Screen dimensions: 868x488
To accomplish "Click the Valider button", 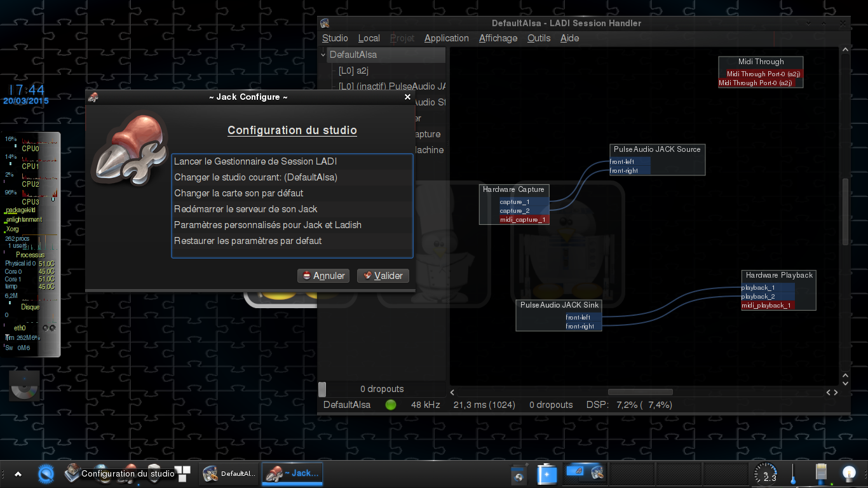I will 383,276.
